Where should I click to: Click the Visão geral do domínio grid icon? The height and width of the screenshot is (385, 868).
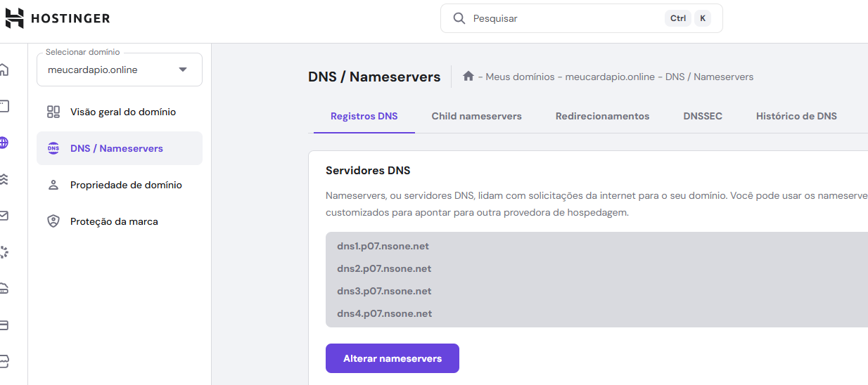tap(53, 112)
